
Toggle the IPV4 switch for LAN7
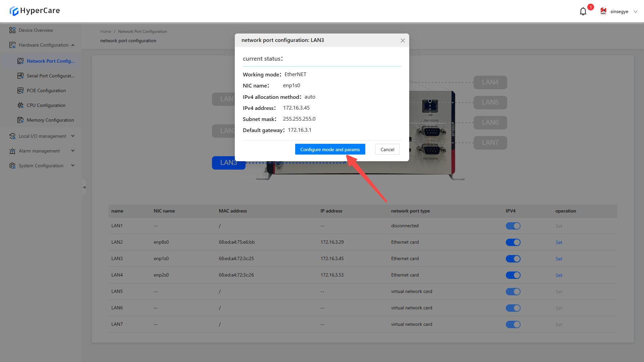tap(513, 324)
